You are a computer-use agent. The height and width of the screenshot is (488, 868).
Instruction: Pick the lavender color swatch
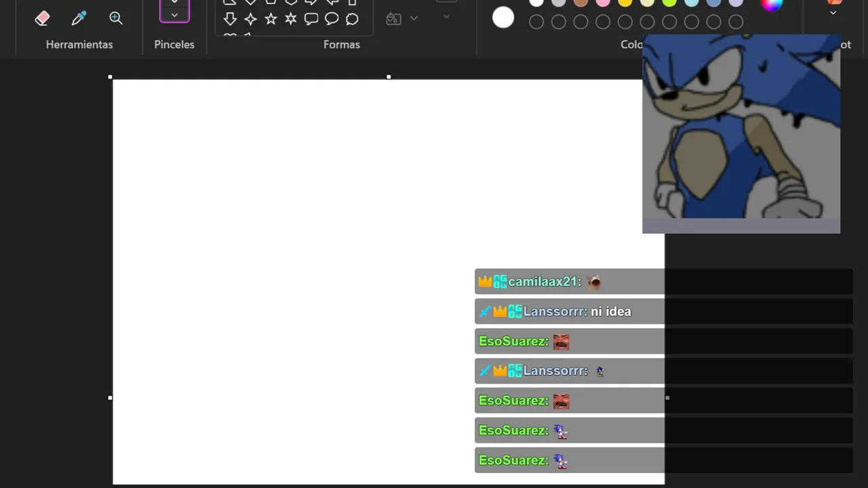736,2
